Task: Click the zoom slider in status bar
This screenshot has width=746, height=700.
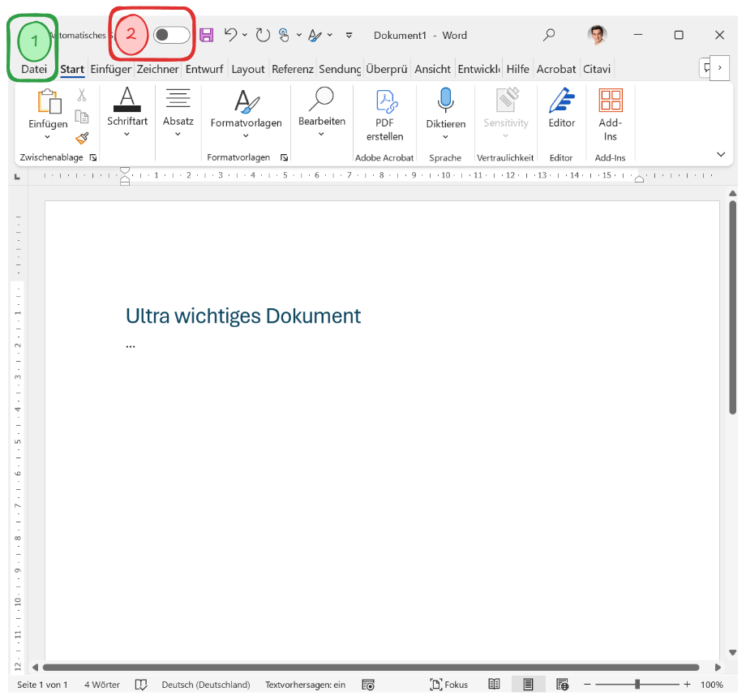Action: [638, 685]
